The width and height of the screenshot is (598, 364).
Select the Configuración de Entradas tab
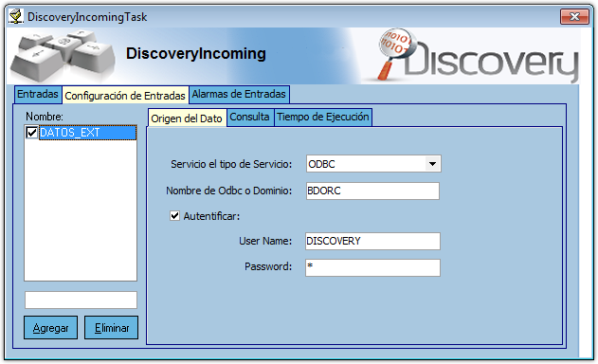125,96
